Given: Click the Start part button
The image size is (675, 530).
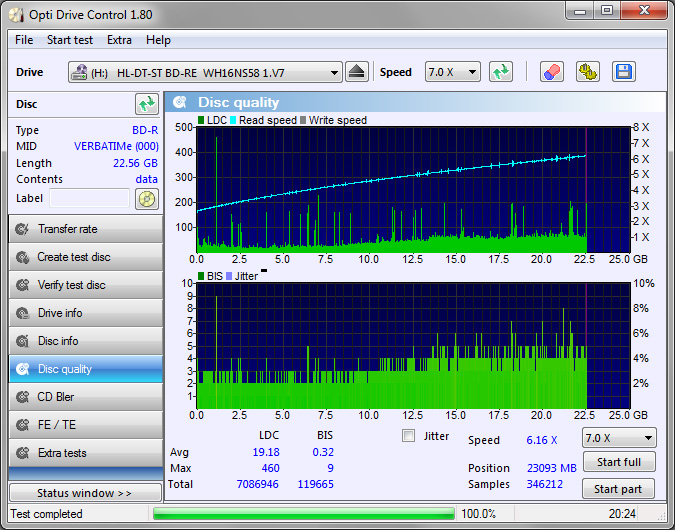Looking at the screenshot, I should coord(619,489).
